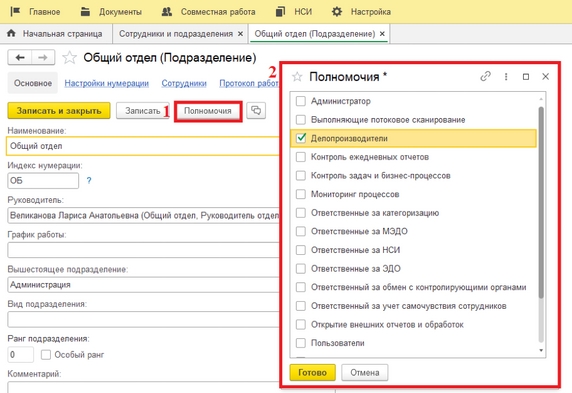Confirm with the Готово button
The image size is (572, 393).
[312, 372]
